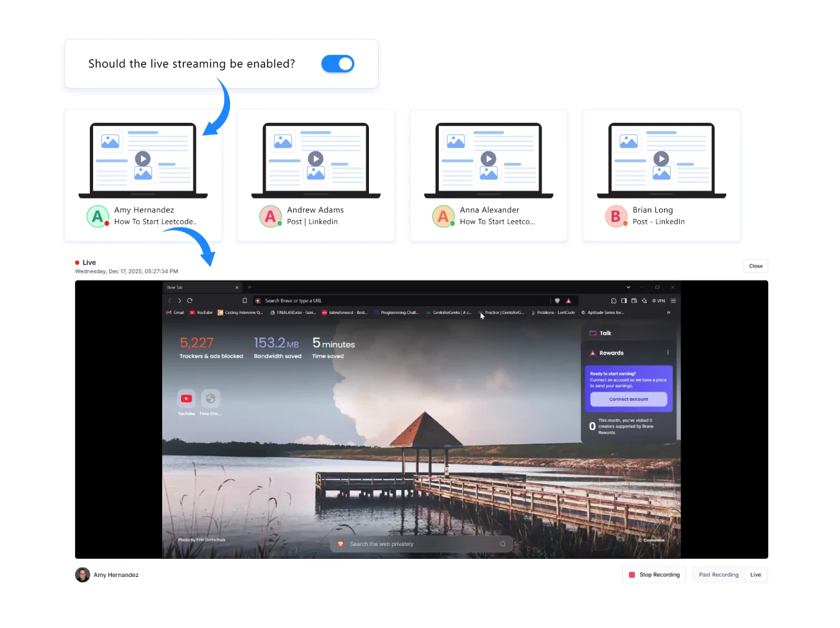Click the Search the web privately field
Viewport: 840px width, 628px height.
[421, 543]
